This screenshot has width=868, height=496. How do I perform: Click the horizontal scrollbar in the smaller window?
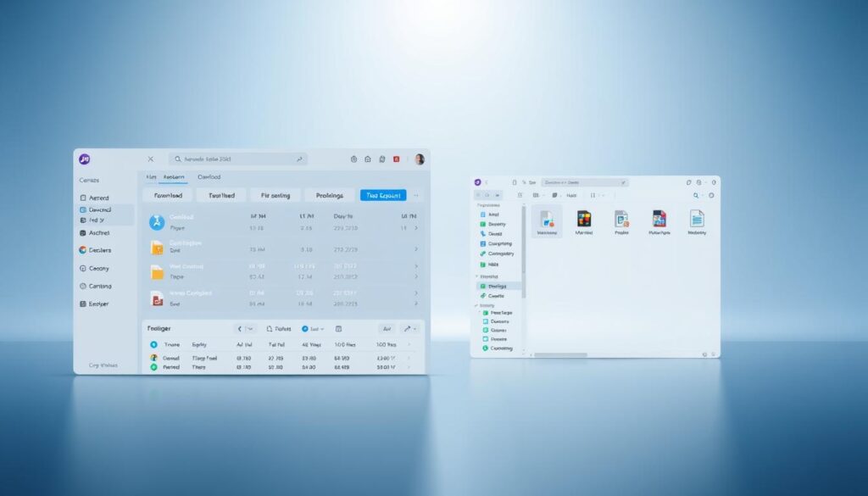coord(559,354)
